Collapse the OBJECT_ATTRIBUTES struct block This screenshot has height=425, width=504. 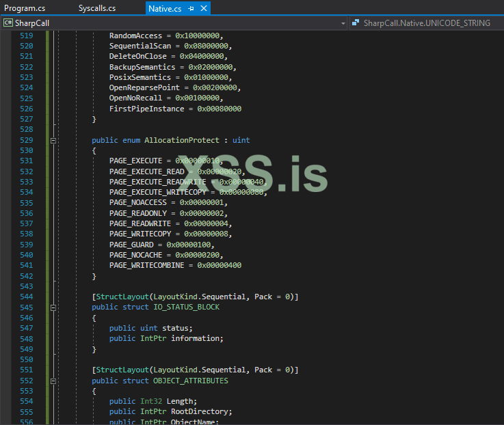pos(53,381)
